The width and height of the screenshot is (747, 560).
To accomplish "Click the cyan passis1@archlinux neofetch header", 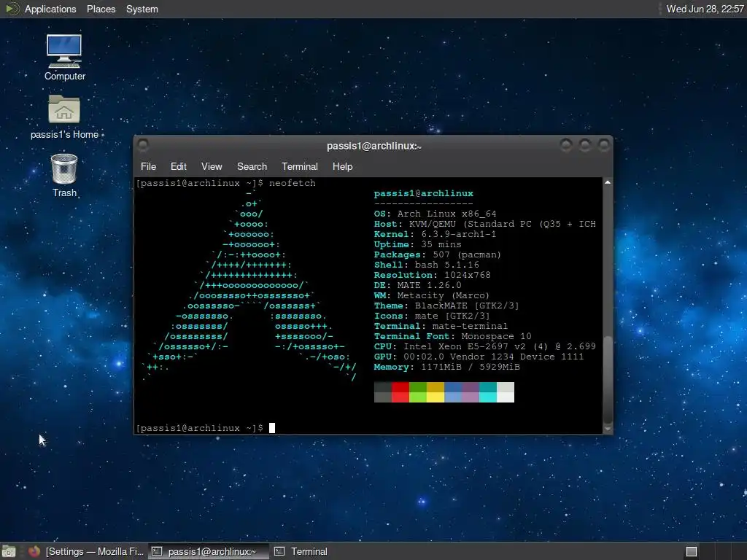I will pos(424,193).
